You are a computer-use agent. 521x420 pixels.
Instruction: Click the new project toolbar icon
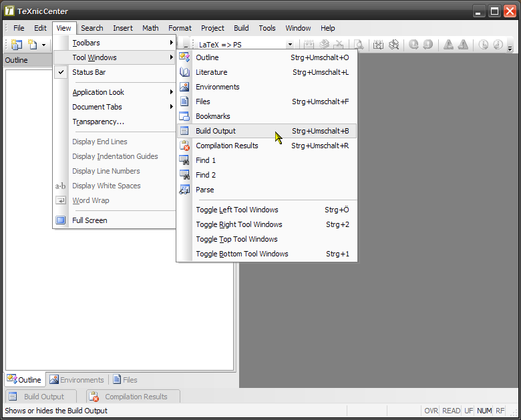(16, 44)
